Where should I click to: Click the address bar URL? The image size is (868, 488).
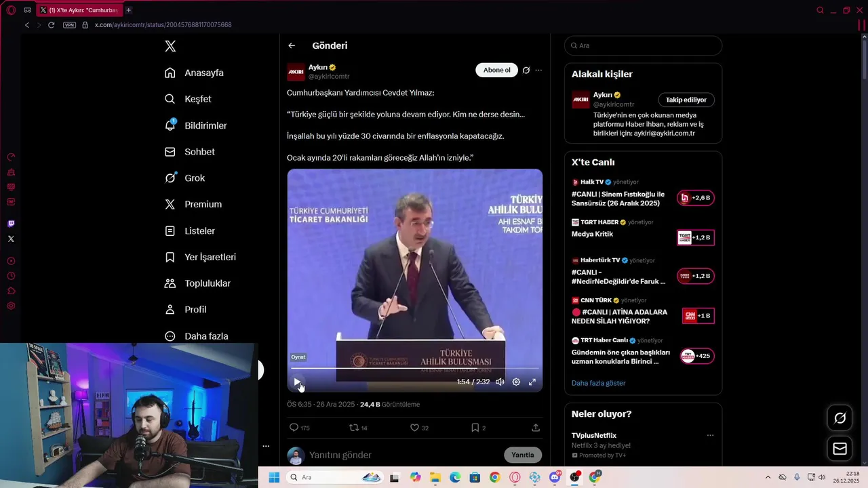click(163, 25)
